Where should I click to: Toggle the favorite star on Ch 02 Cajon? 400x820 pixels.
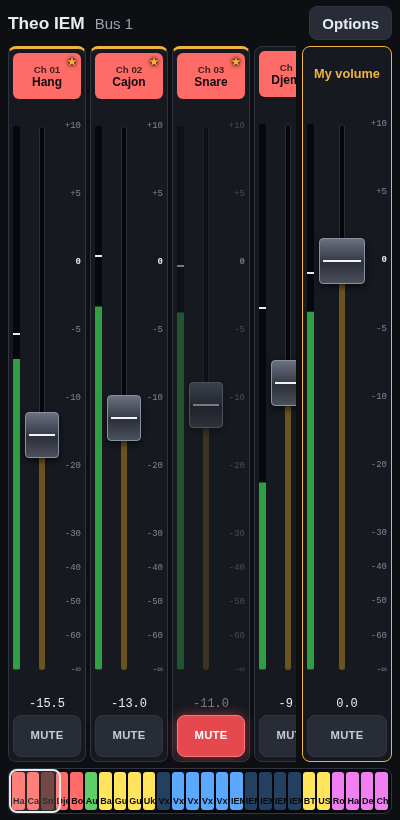click(154, 62)
